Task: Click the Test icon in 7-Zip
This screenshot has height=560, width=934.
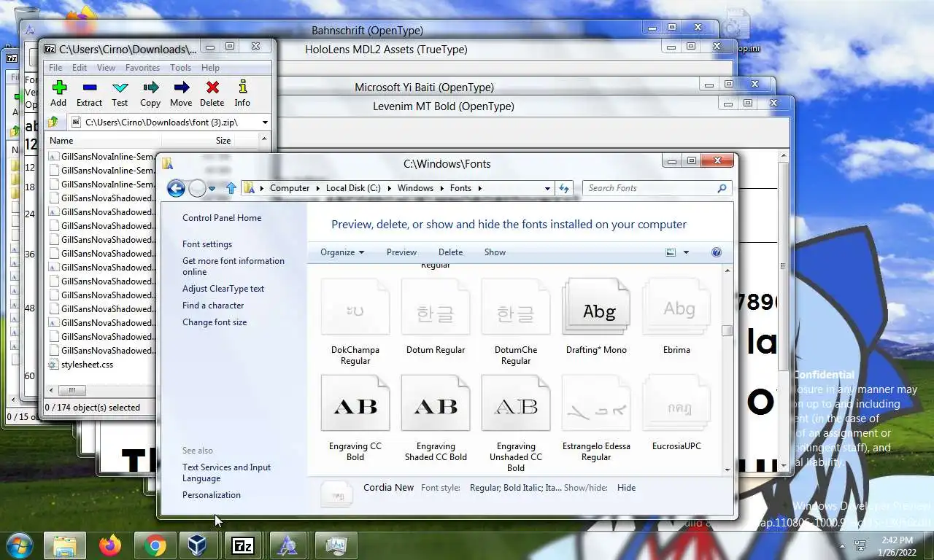Action: pos(120,88)
